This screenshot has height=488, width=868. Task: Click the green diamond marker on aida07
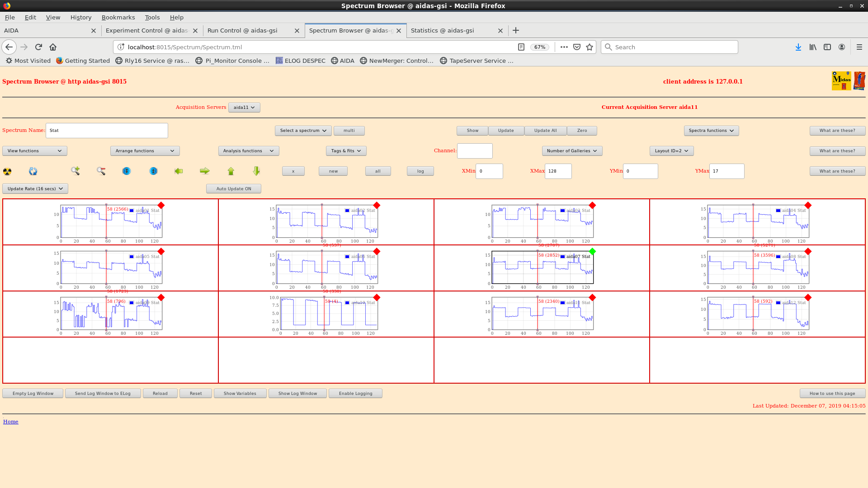pyautogui.click(x=592, y=251)
